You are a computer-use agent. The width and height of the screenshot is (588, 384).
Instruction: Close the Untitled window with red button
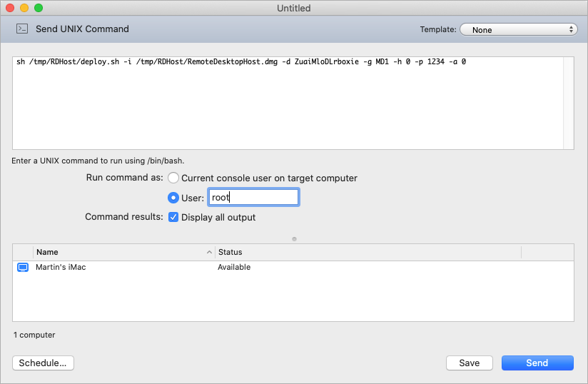(x=10, y=8)
